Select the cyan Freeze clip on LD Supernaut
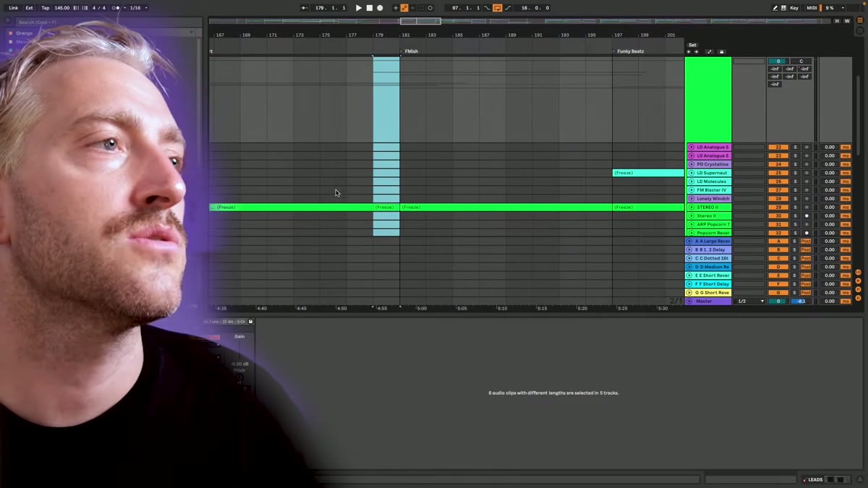This screenshot has height=488, width=868. (648, 173)
